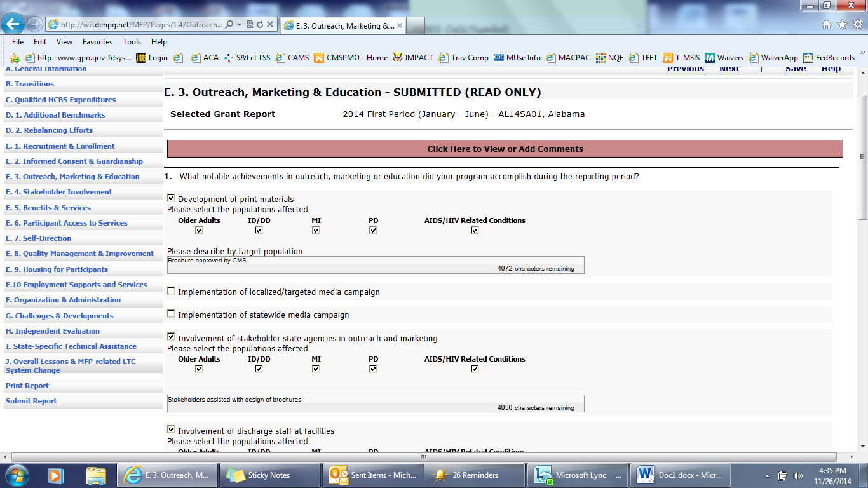This screenshot has width=868, height=488.
Task: Open the FedRecords bookmark
Action: tap(829, 58)
